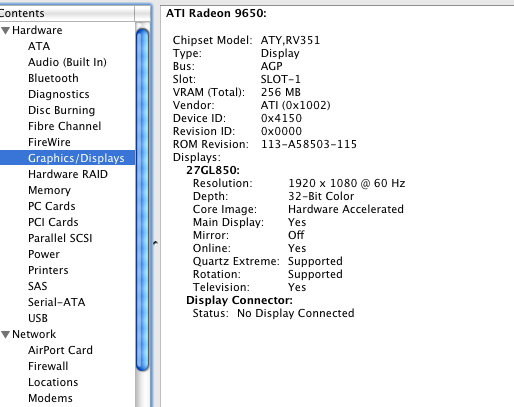Click the VRAM value 256 MB
The width and height of the screenshot is (514, 407).
coord(281,92)
